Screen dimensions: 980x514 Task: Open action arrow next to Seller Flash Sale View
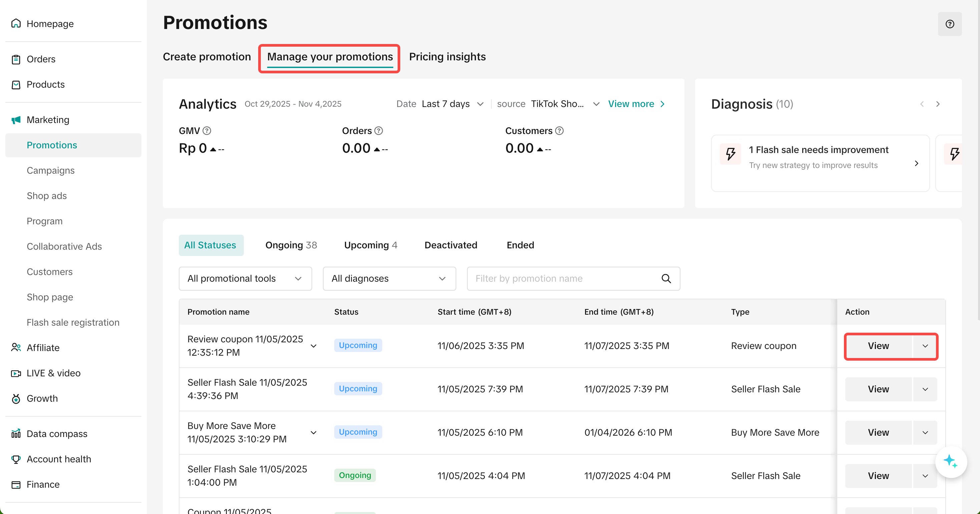[925, 389]
